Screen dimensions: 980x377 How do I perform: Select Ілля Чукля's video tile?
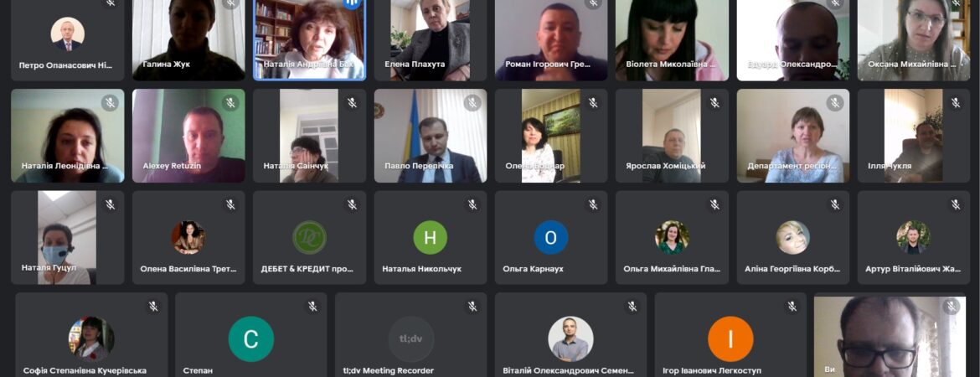(x=914, y=136)
